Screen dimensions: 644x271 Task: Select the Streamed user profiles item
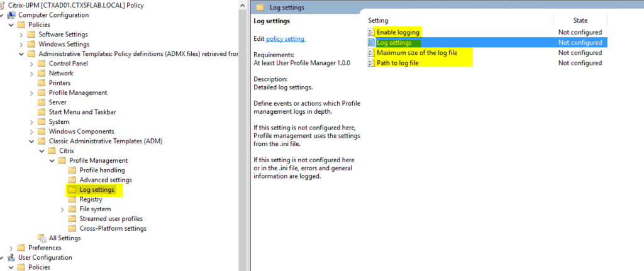click(111, 219)
